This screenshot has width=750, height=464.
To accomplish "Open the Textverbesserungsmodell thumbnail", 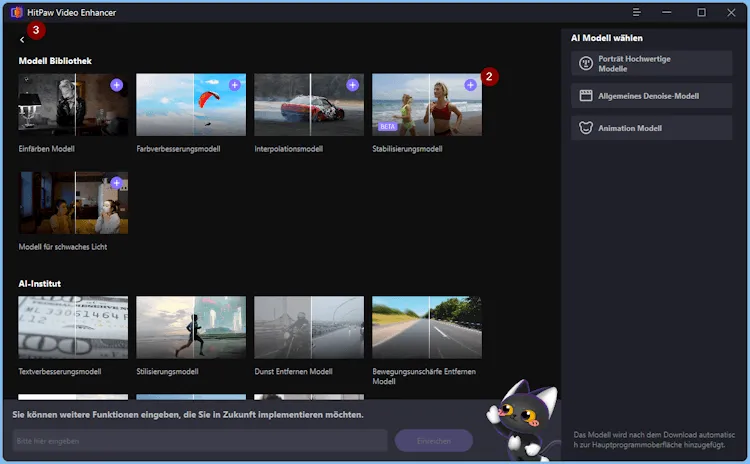I will (x=73, y=328).
